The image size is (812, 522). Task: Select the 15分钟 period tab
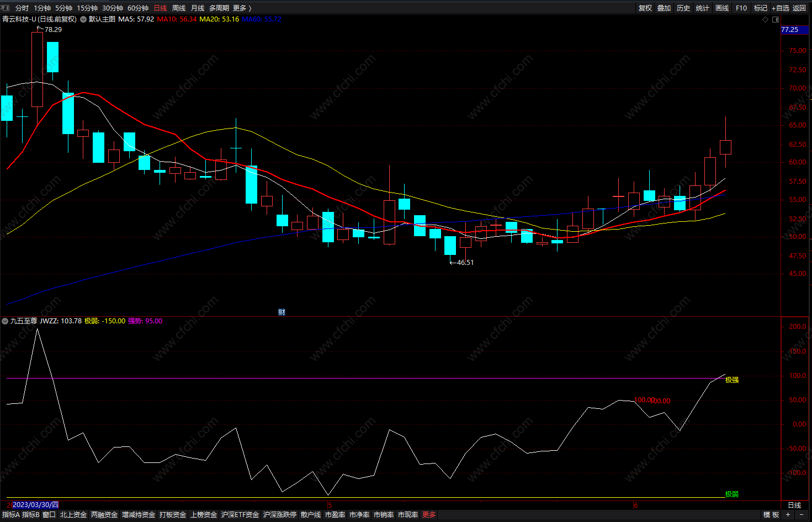click(x=87, y=8)
